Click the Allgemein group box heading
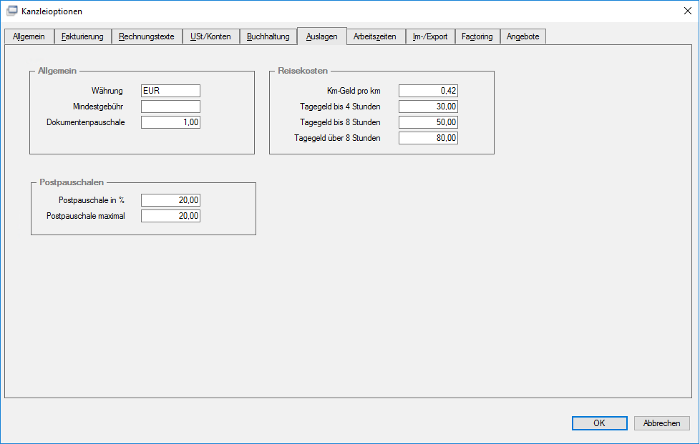 pos(57,71)
